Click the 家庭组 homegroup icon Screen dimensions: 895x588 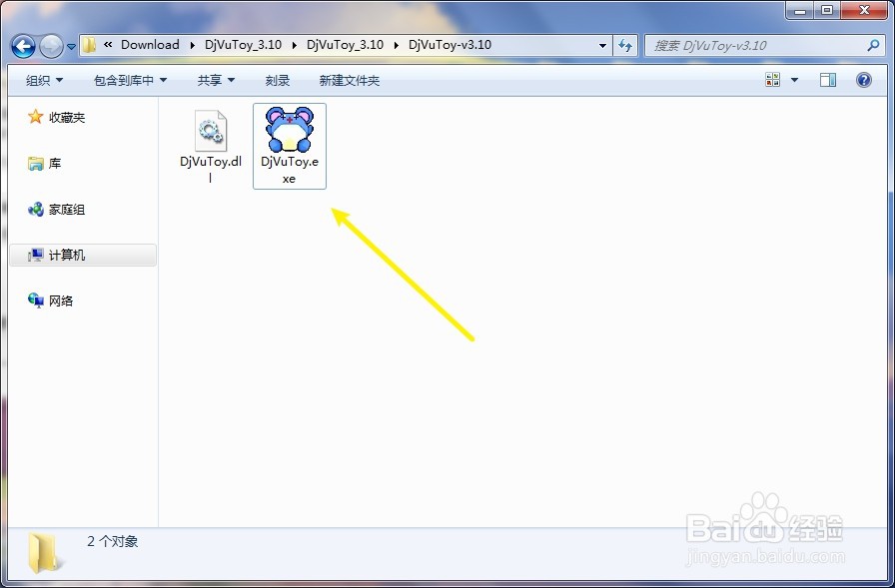35,210
